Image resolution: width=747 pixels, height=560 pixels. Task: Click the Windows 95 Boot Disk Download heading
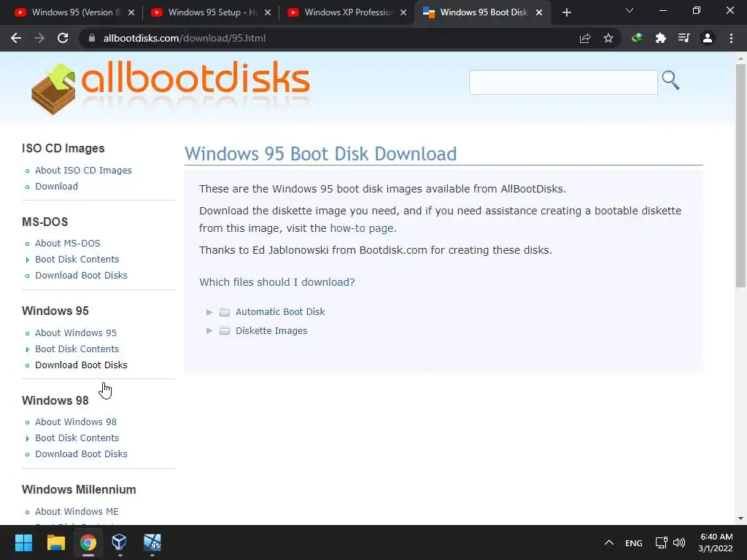(321, 154)
